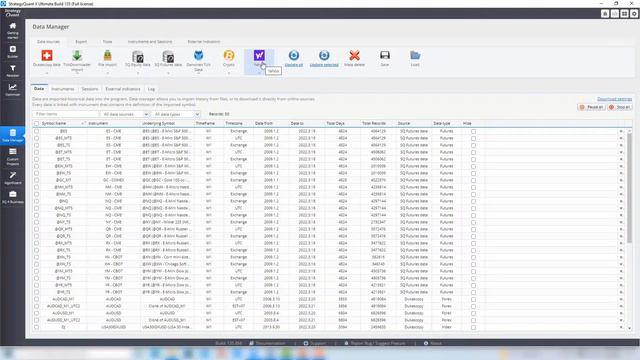Sort by the Symbol name column header
Screen dimensions: 640x360
point(54,123)
